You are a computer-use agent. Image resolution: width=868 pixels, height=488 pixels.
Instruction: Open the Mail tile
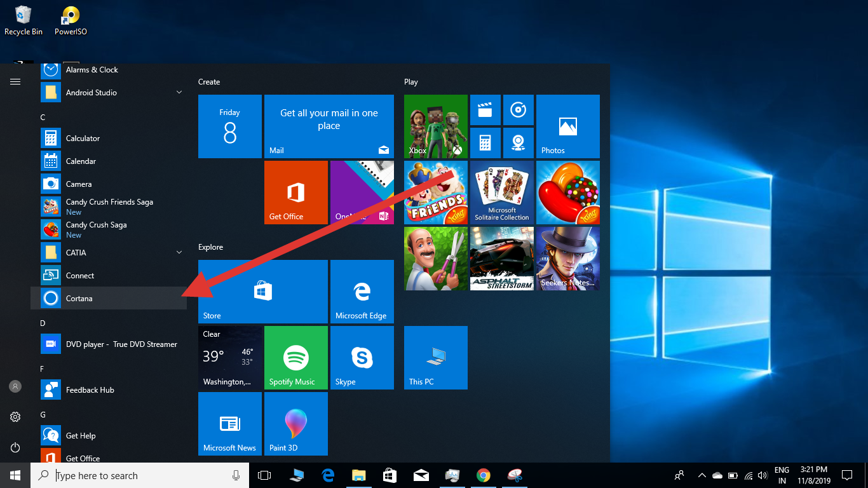[329, 126]
